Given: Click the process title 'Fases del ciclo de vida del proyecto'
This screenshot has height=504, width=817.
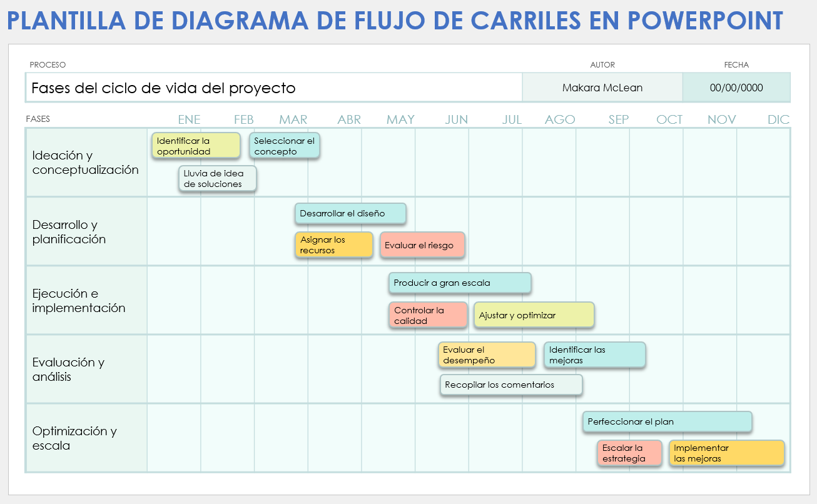Looking at the screenshot, I should [x=163, y=88].
